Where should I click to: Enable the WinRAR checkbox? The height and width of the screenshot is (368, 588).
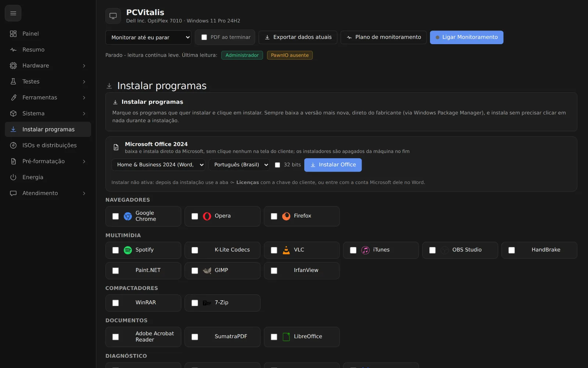coord(115,303)
